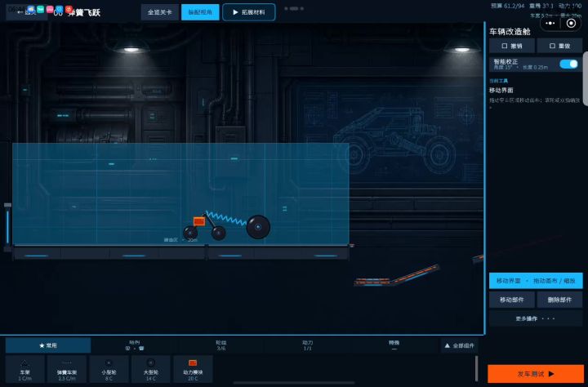
Task: Click the budget readout 61.2/94
Action: 508,6
